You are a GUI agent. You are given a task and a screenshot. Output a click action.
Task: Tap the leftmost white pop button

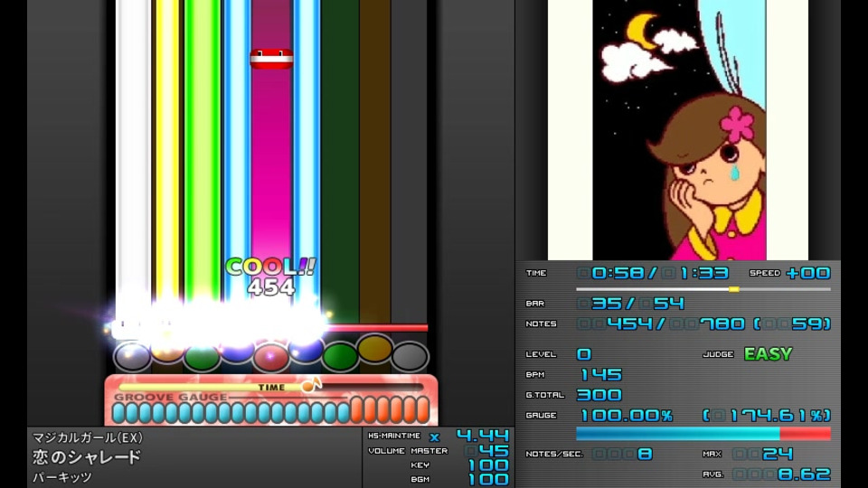(x=132, y=356)
